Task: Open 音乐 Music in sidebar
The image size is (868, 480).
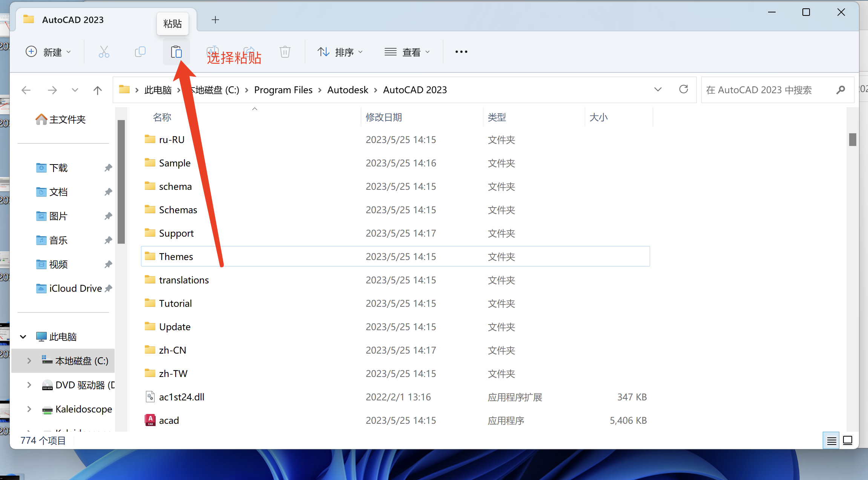Action: click(52, 240)
